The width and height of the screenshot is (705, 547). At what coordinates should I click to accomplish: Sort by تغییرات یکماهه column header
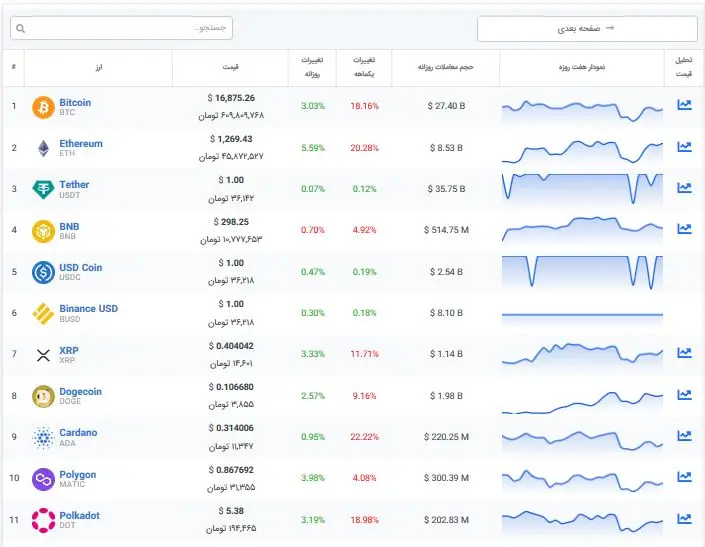(364, 67)
